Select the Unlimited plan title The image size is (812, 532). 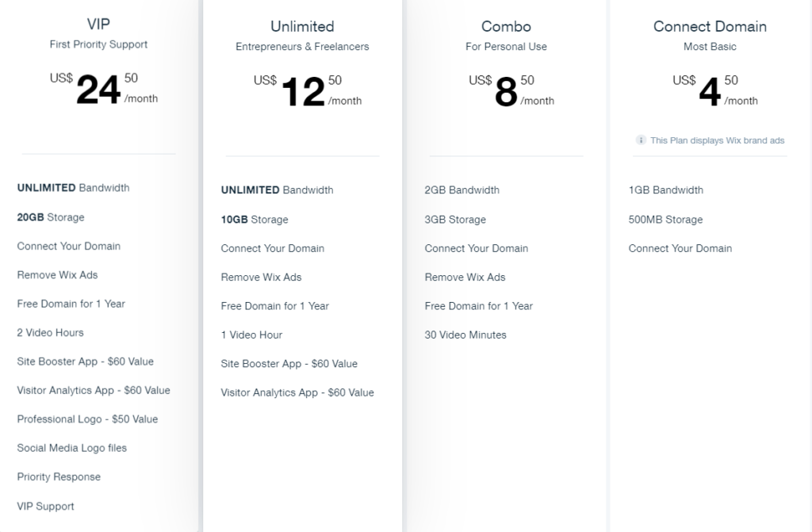[x=302, y=26]
